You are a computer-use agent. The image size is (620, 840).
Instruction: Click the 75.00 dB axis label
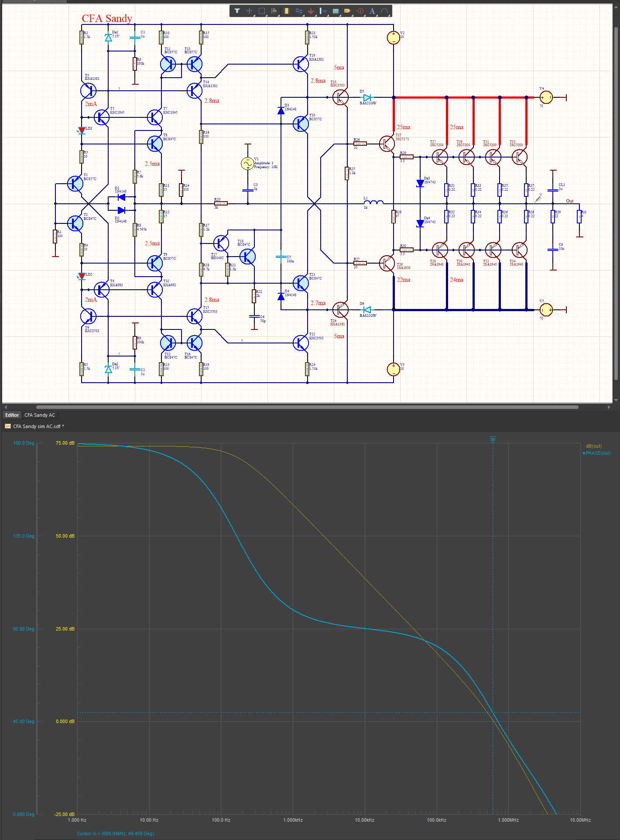(x=65, y=443)
